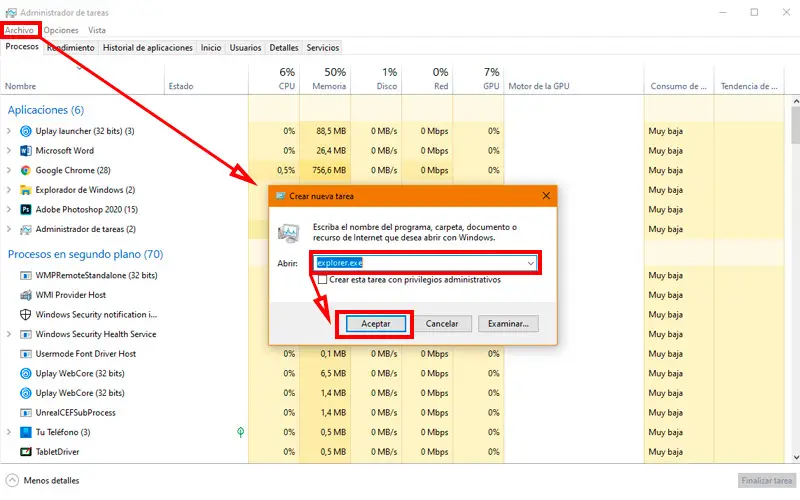Click the Task Manager icon in the title bar

pos(11,12)
